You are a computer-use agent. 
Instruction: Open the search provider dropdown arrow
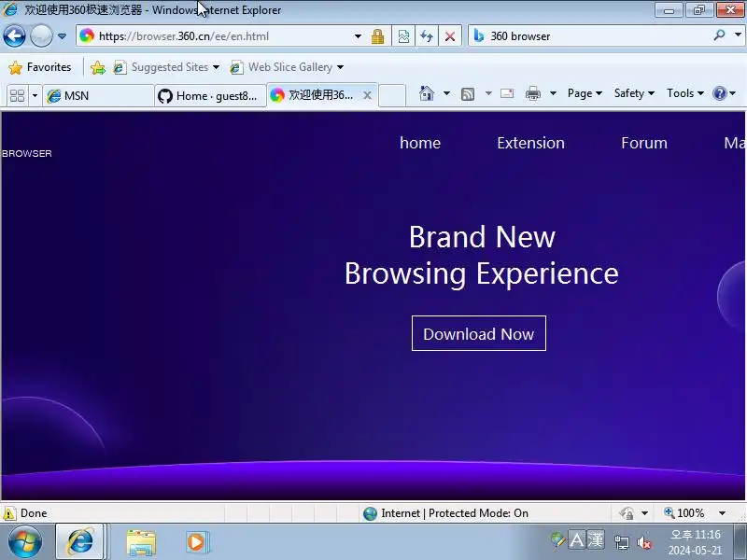[x=738, y=35]
